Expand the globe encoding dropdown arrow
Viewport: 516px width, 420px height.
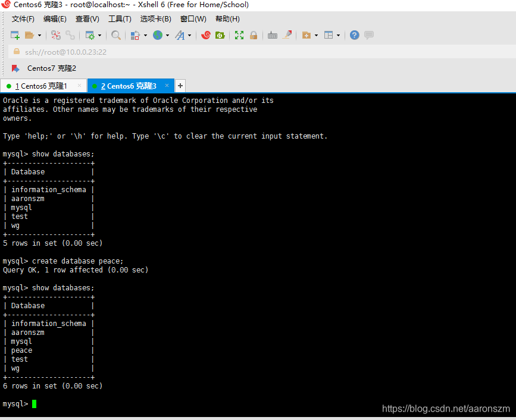pyautogui.click(x=167, y=35)
